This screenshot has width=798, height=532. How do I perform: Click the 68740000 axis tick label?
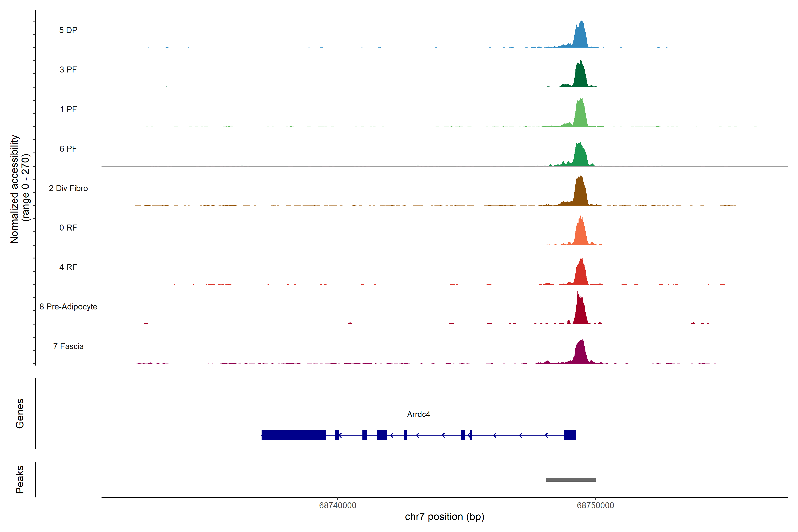click(338, 506)
